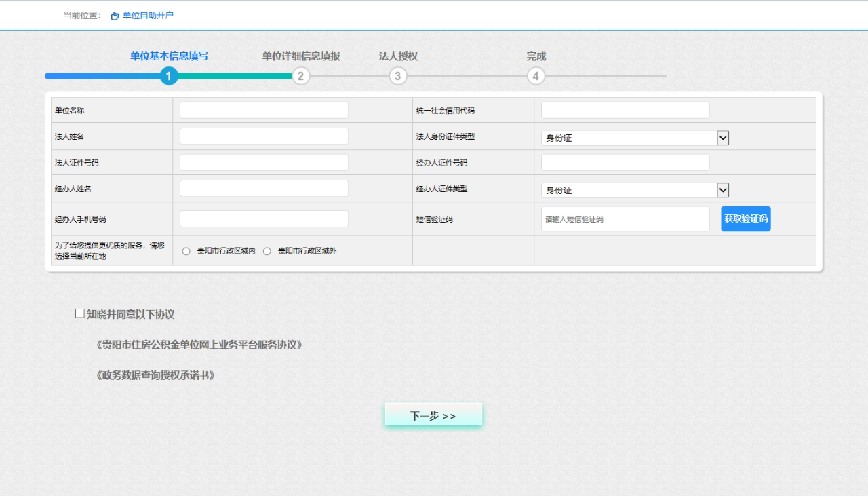Screen dimensions: 868x496
Task: Focus the 法人姓名 input field
Action: (x=264, y=136)
